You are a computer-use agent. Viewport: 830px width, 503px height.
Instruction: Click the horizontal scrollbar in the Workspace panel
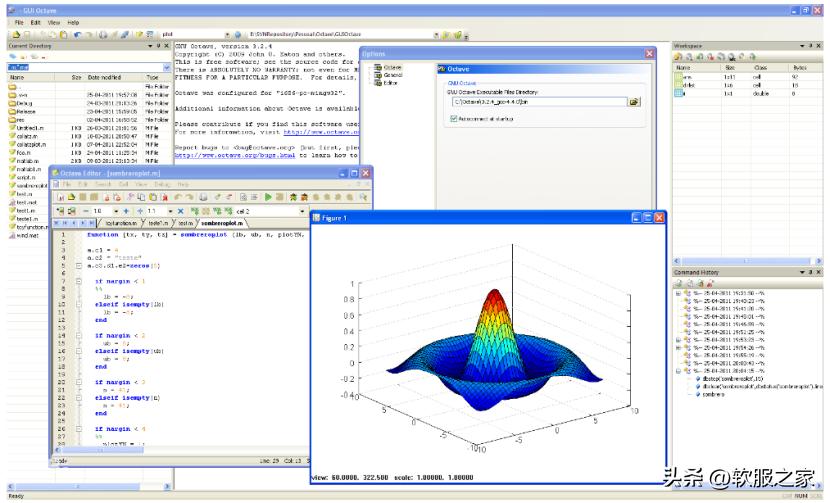[745, 261]
